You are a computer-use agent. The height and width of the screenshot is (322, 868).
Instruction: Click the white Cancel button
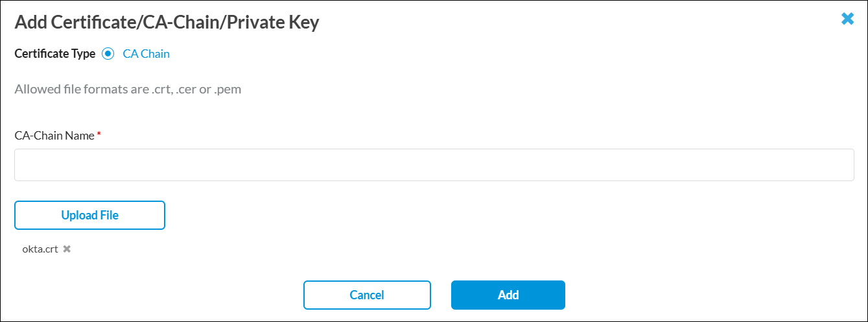pos(367,295)
